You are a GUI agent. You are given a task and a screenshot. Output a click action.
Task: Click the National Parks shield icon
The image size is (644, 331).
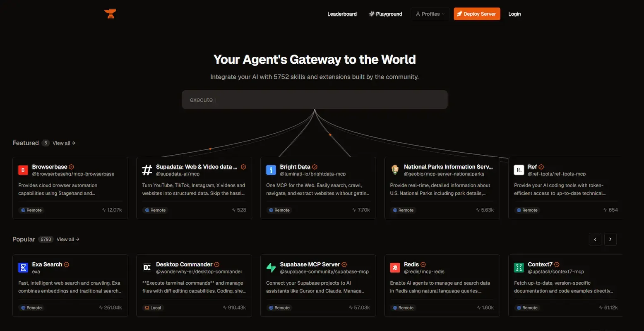395,170
